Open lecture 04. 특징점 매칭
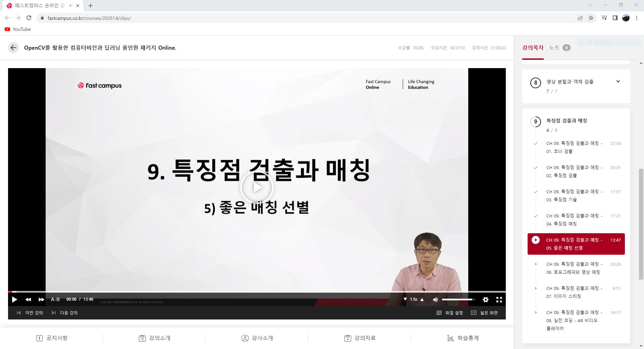Image resolution: width=644 pixels, height=349 pixels. click(x=576, y=220)
